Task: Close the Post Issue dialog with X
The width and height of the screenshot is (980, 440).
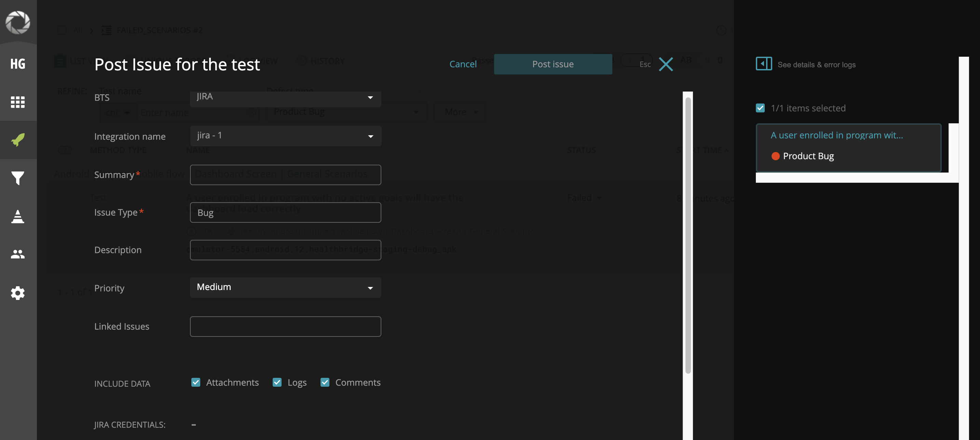Action: coord(665,64)
